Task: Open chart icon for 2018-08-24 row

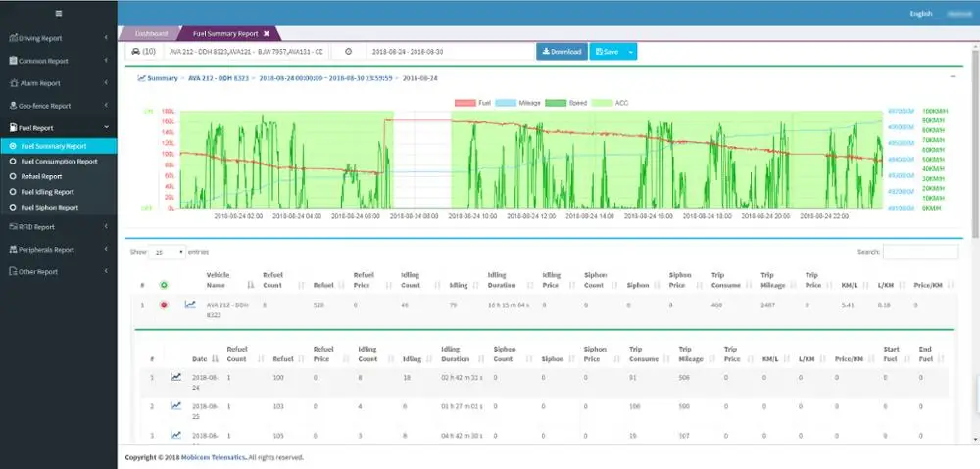Action: (176, 376)
